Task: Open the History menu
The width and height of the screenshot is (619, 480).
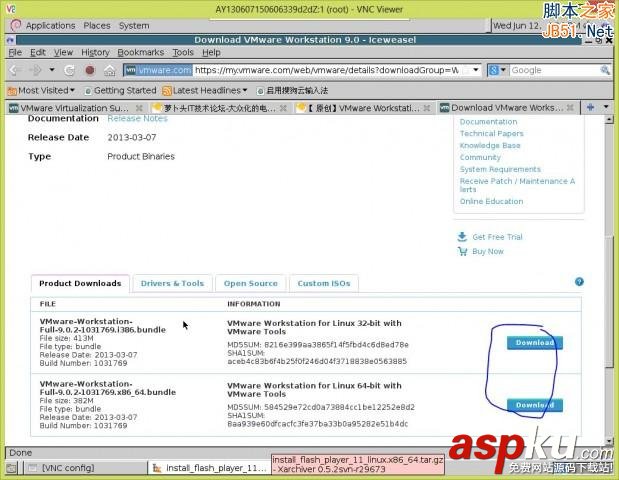Action: [x=95, y=52]
